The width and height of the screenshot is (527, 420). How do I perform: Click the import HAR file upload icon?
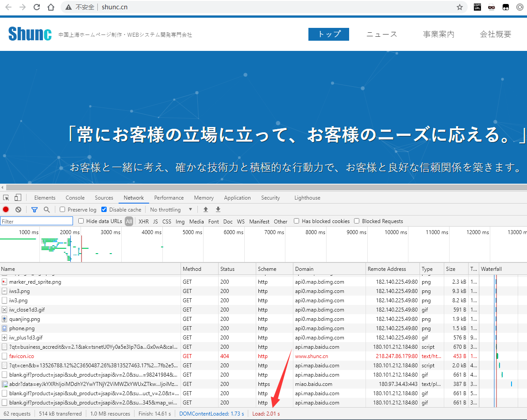[206, 209]
